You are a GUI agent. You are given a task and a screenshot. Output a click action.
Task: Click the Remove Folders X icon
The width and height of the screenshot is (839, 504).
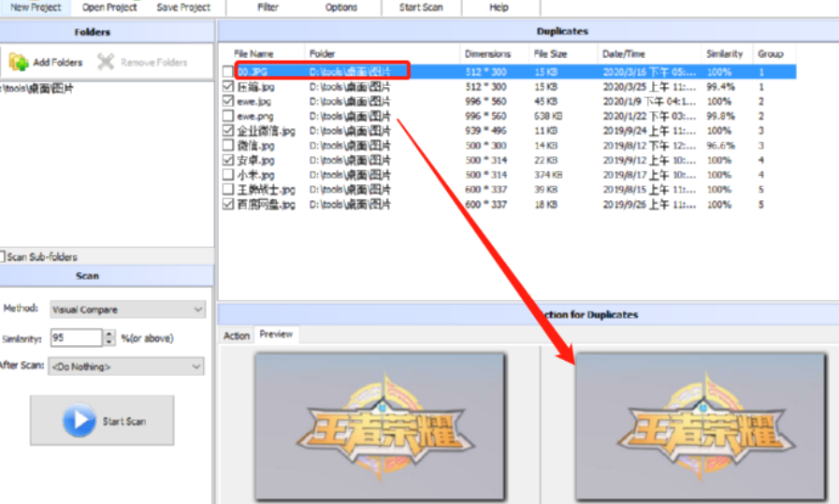pyautogui.click(x=106, y=62)
